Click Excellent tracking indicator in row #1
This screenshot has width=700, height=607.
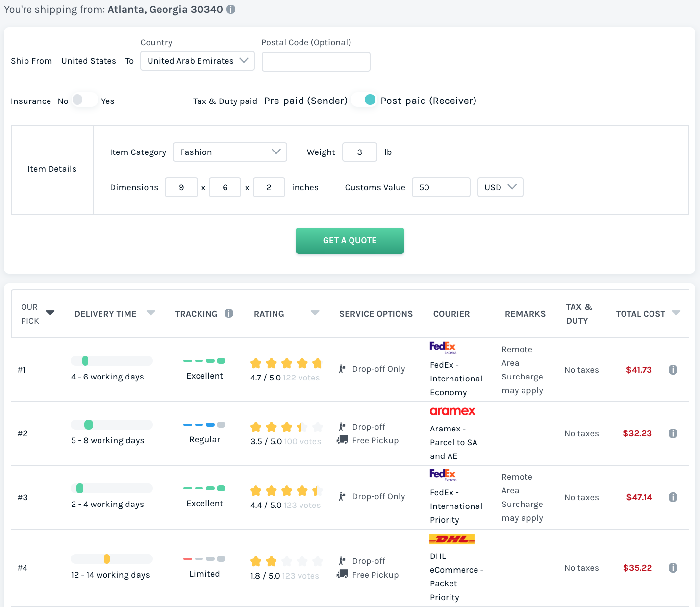[x=204, y=361]
